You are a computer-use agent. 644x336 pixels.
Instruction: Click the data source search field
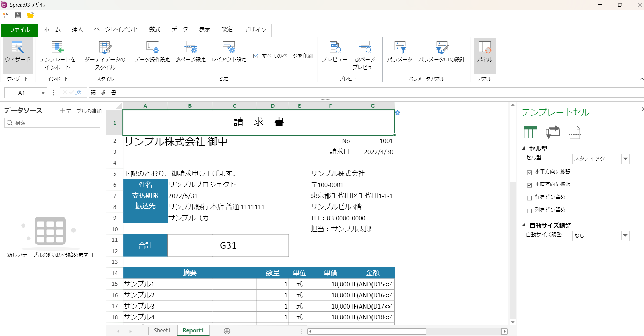point(53,123)
